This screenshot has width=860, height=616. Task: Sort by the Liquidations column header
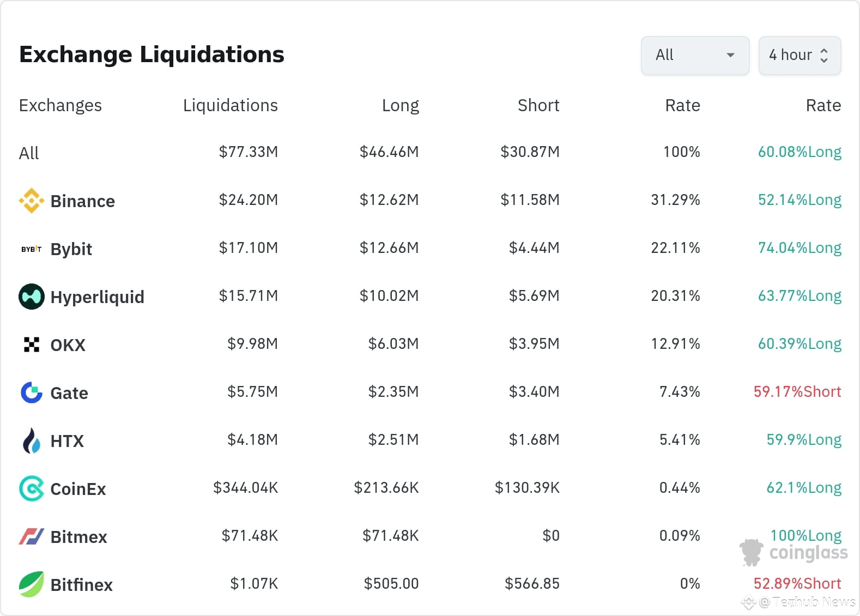click(230, 105)
